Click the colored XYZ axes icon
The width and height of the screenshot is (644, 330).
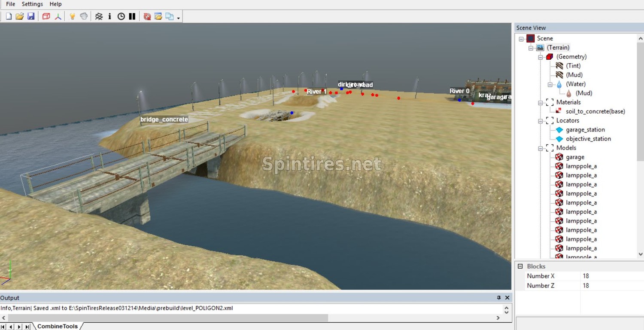[58, 16]
